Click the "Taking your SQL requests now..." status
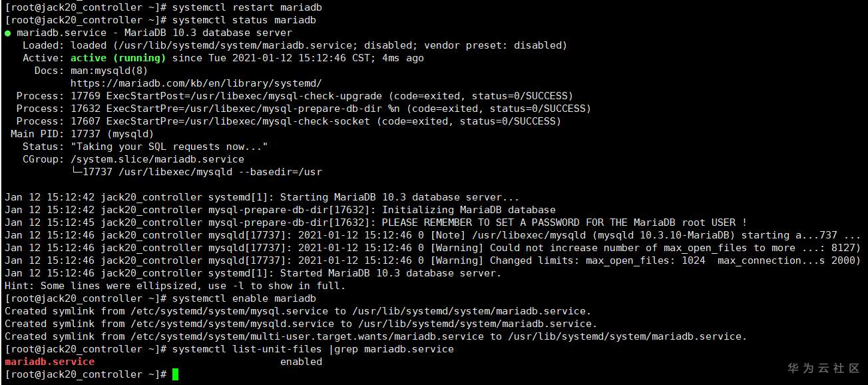This screenshot has height=385, width=868. pyautogui.click(x=169, y=147)
